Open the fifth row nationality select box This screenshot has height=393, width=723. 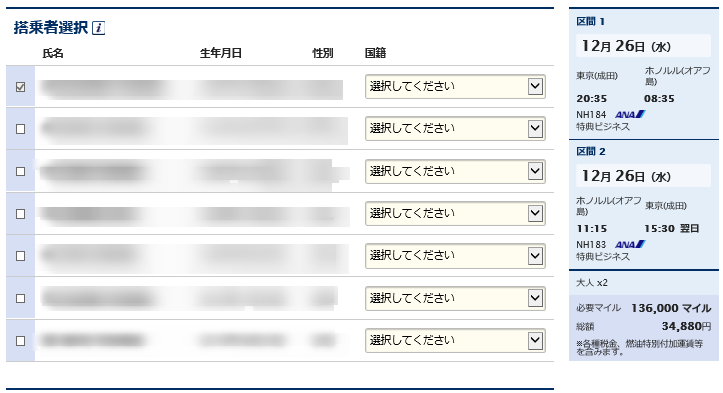[455, 256]
